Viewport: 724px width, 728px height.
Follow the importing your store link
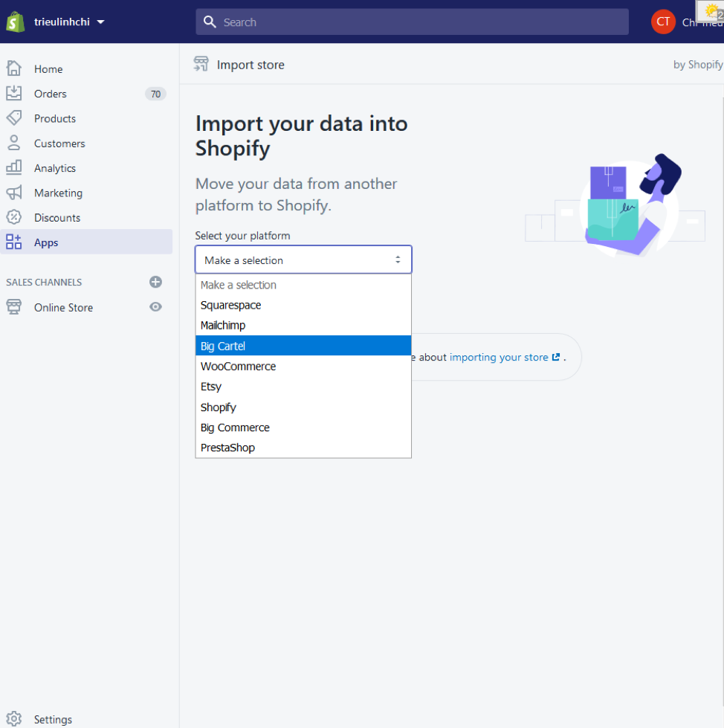[x=505, y=357]
